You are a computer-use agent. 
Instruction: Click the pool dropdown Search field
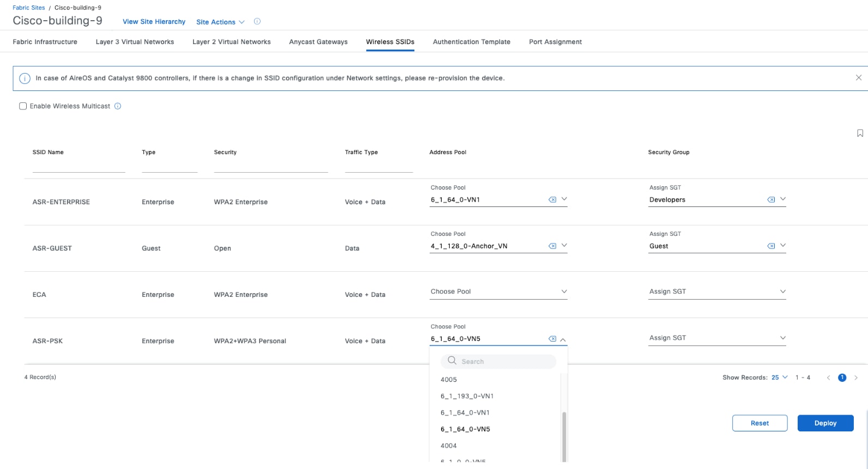(498, 361)
